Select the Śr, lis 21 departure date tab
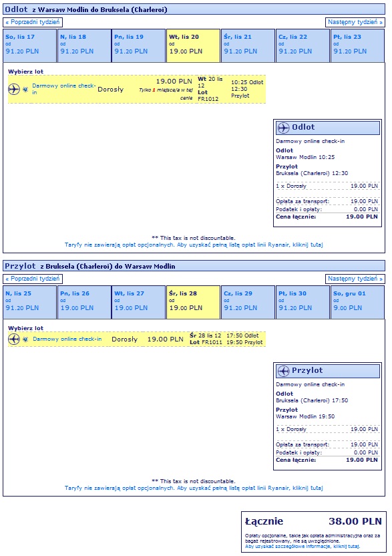The width and height of the screenshot is (392, 556). [x=248, y=45]
